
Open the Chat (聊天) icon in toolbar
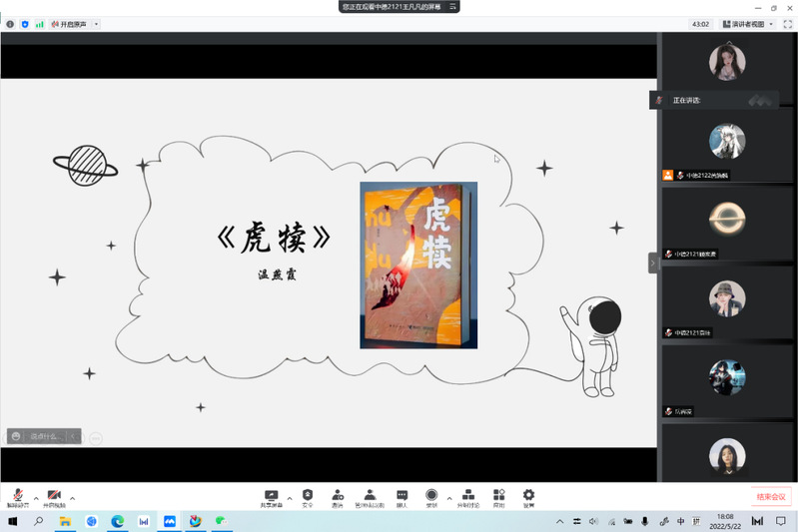coord(401,496)
